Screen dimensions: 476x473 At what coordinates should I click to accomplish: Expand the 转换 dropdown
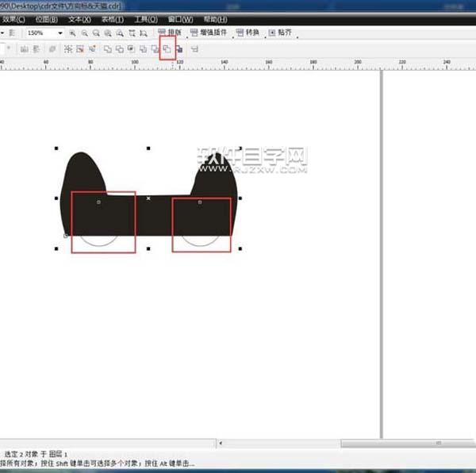click(x=248, y=33)
